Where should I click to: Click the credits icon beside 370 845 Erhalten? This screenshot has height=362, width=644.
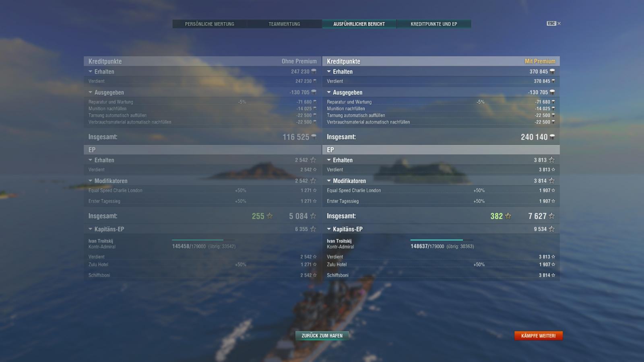[552, 72]
